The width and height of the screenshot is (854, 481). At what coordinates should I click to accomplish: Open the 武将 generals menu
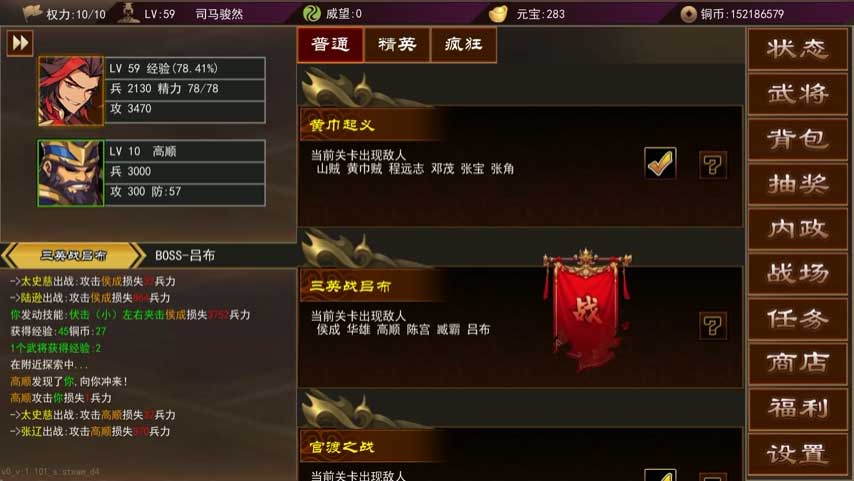click(x=798, y=94)
